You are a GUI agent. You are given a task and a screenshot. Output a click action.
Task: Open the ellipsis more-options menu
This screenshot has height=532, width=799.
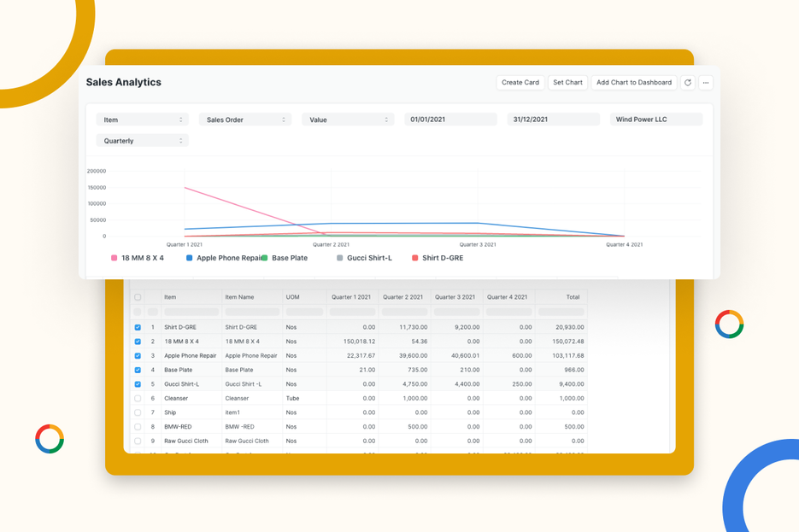pyautogui.click(x=705, y=82)
